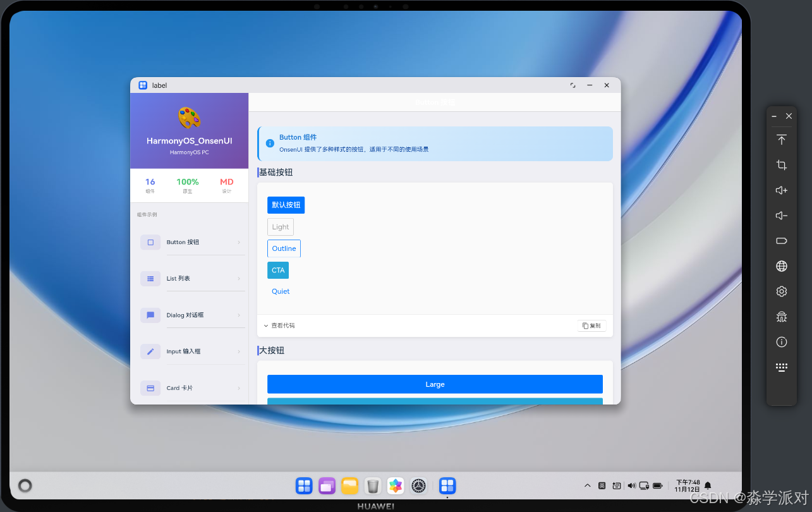Open the Button 按钮 sidebar entry
The height and width of the screenshot is (512, 812).
click(190, 242)
